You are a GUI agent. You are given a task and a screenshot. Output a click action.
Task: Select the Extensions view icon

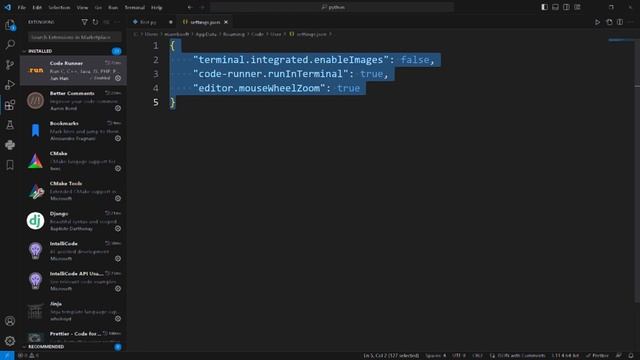[x=10, y=105]
